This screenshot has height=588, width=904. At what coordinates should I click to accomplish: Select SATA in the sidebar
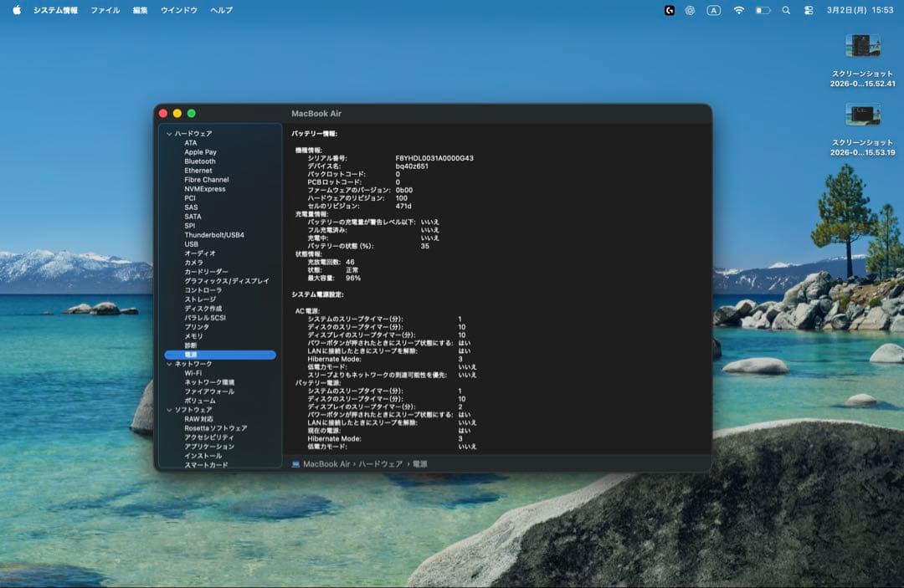(x=193, y=217)
